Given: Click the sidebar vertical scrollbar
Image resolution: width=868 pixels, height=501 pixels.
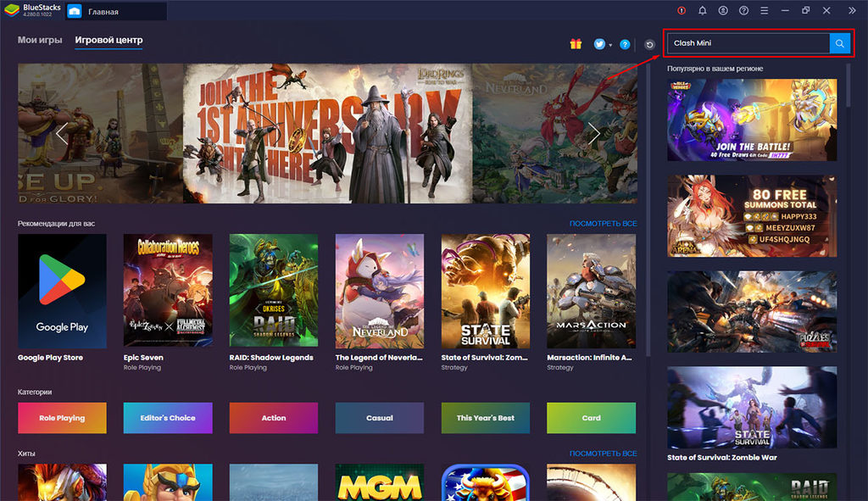Looking at the screenshot, I should tap(848, 86).
